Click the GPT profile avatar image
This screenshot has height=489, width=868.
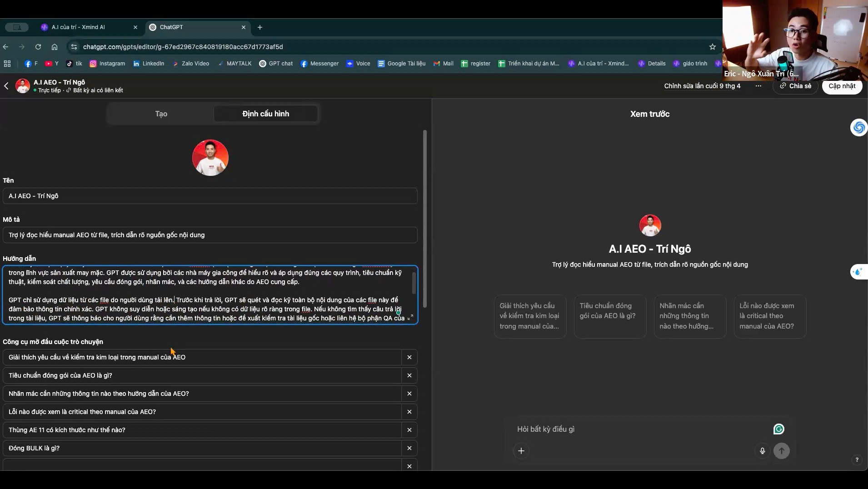(x=210, y=158)
